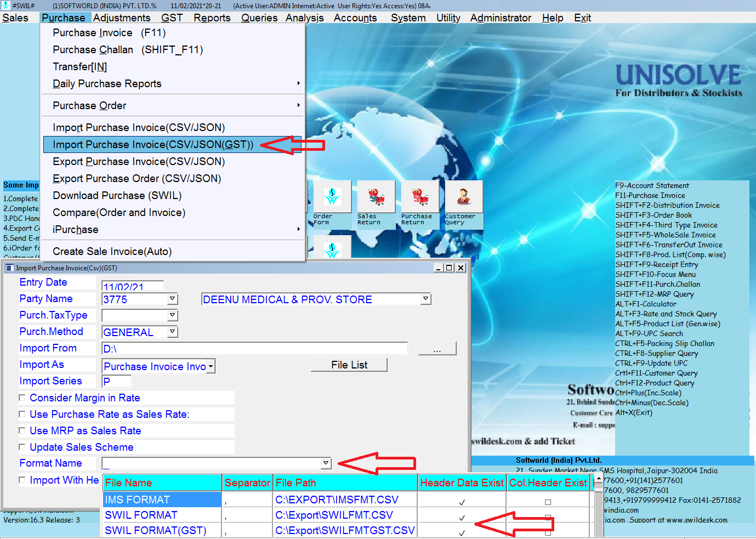Toggle Header Data Exist for IMS FORMAT row

462,502
